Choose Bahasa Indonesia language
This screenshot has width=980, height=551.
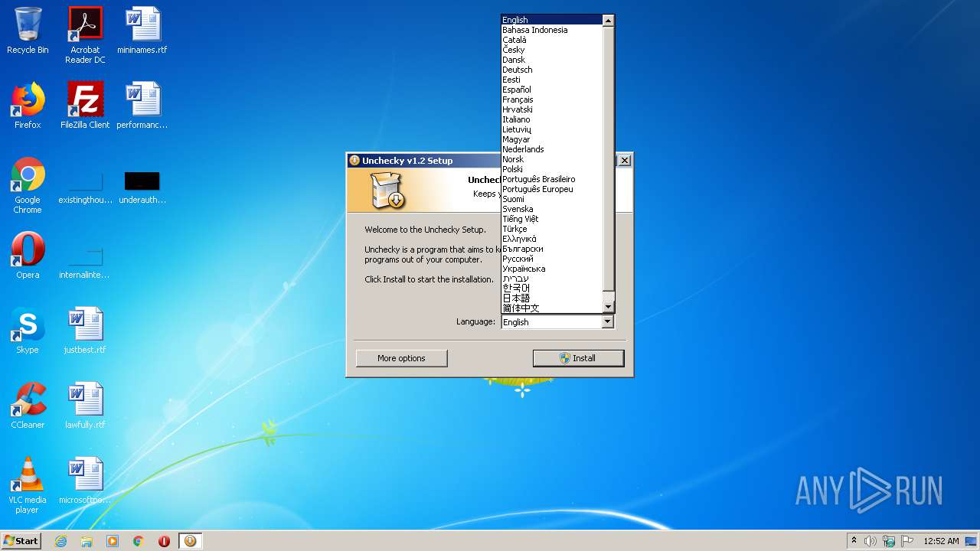click(x=551, y=30)
